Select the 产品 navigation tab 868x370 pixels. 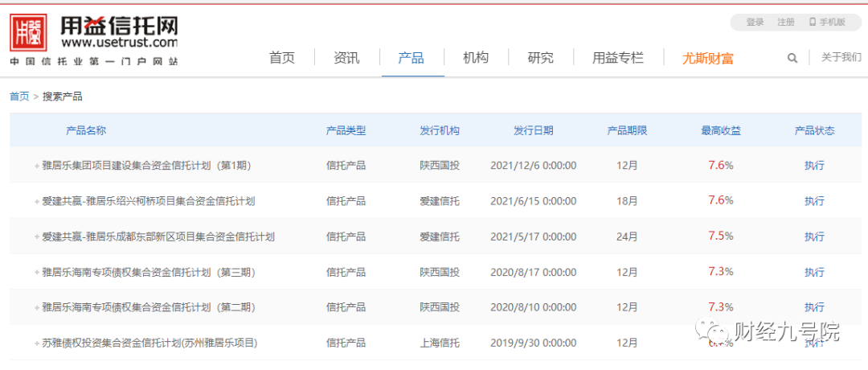411,58
